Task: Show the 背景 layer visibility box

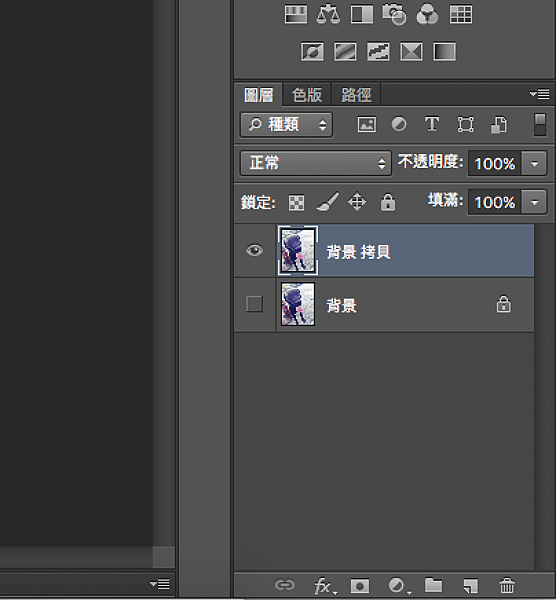Action: click(x=254, y=304)
